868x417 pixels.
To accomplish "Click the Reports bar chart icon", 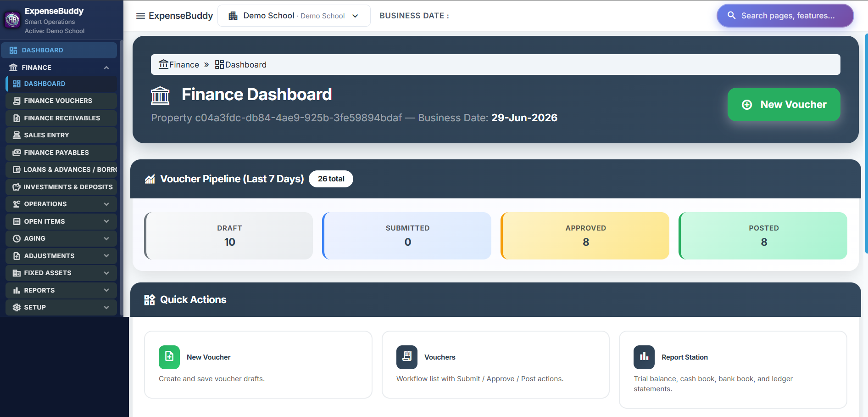I will [x=17, y=290].
